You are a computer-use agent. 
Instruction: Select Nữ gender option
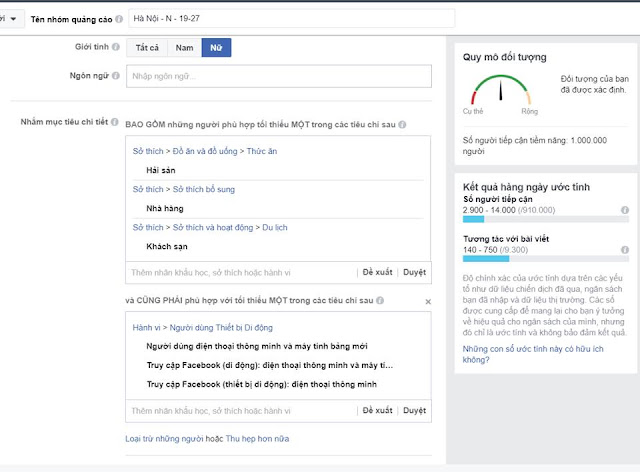coord(216,48)
